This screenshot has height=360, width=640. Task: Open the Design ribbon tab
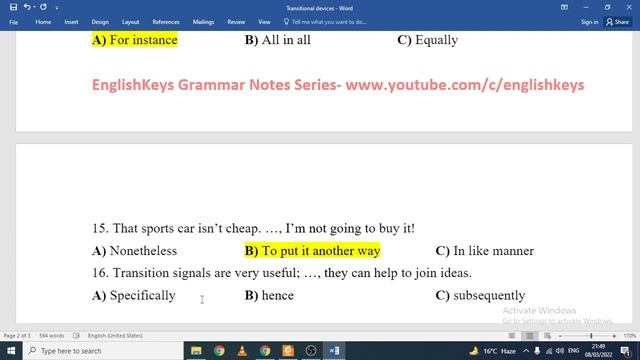(100, 22)
